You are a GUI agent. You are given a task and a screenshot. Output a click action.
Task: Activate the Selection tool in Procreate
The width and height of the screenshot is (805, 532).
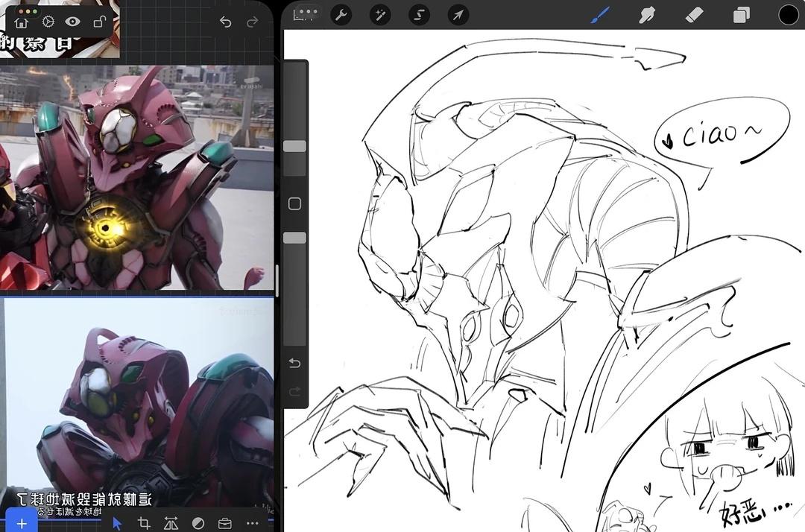(420, 15)
